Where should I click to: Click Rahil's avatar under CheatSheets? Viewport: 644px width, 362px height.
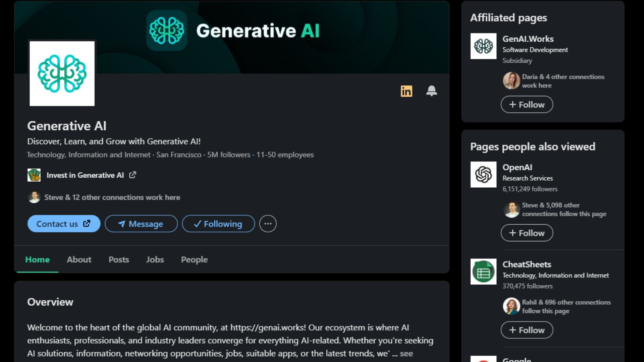[x=511, y=306]
